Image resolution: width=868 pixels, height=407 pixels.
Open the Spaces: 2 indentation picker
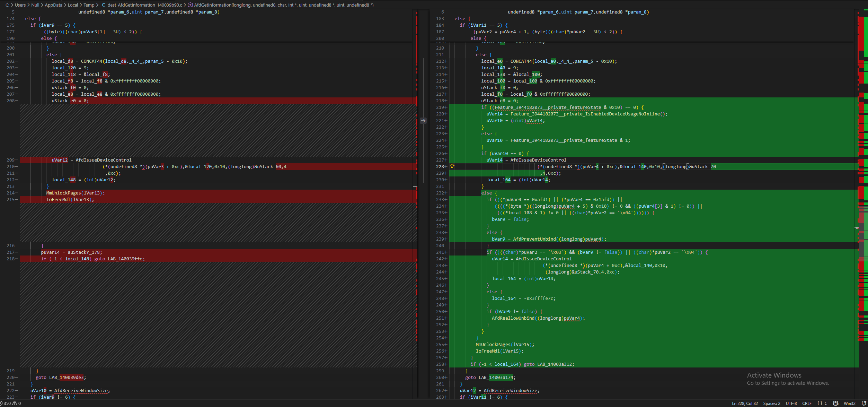(x=772, y=403)
